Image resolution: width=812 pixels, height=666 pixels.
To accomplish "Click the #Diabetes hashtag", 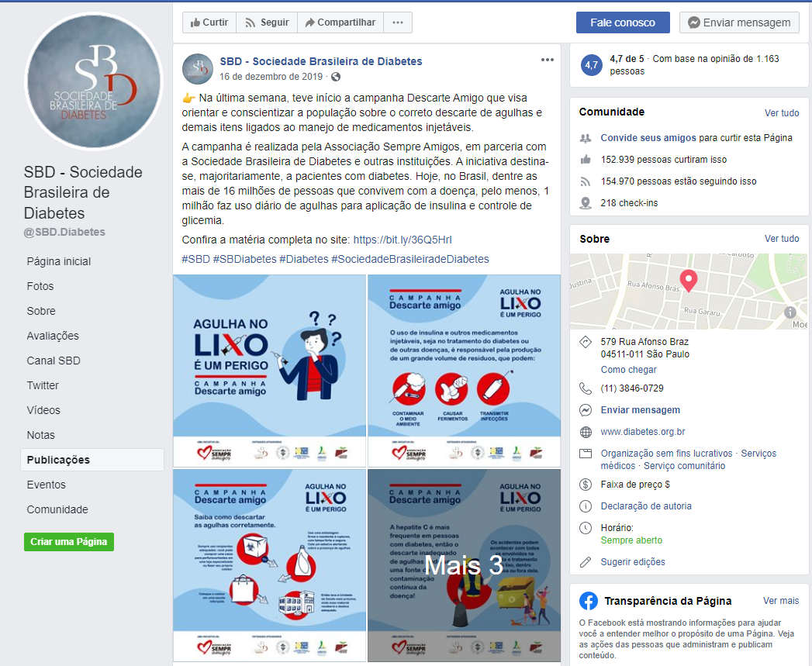I will (304, 259).
